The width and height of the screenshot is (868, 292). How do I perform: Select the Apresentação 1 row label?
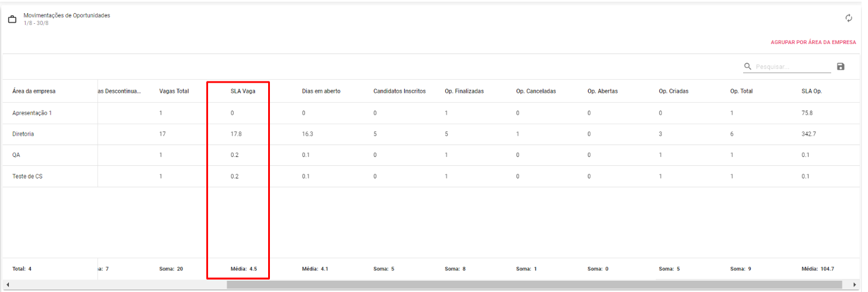(x=32, y=113)
